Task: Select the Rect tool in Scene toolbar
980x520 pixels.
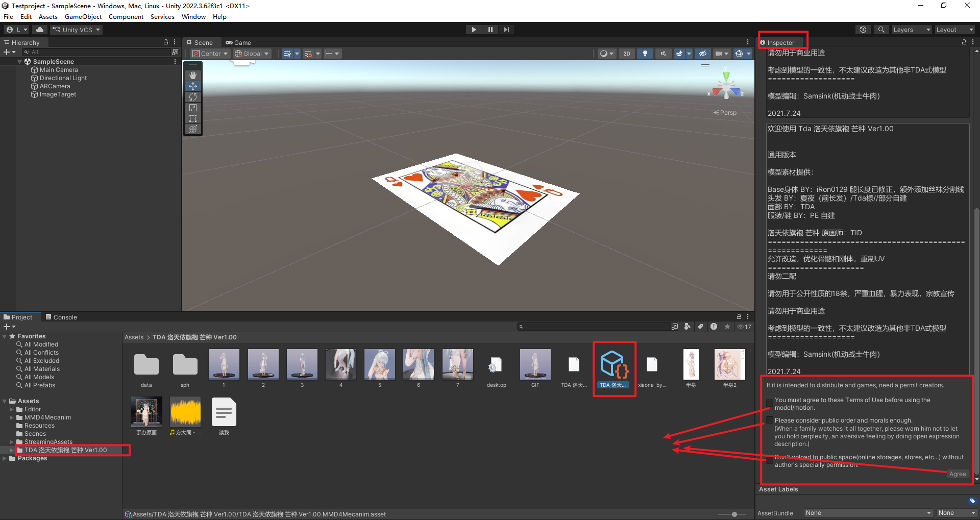Action: point(193,118)
